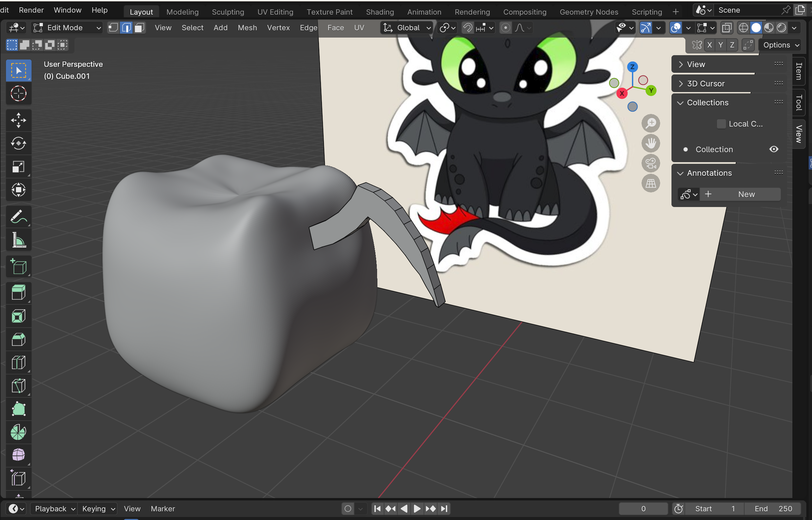The height and width of the screenshot is (520, 812).
Task: Select the Smooth vertices tool
Action: [x=19, y=455]
